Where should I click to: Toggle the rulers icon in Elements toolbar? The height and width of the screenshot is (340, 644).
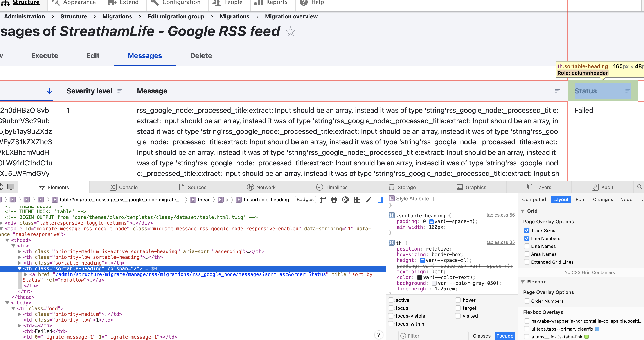[323, 199]
